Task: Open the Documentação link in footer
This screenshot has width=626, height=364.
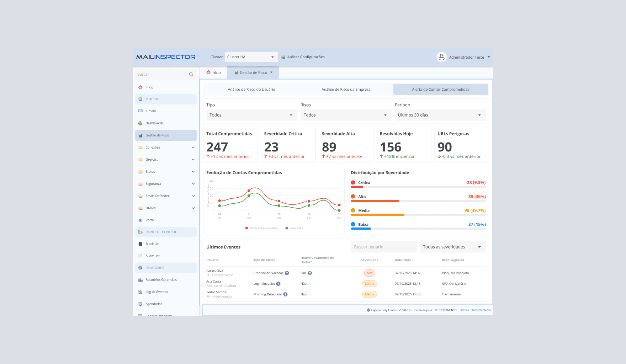Action: pos(481,310)
